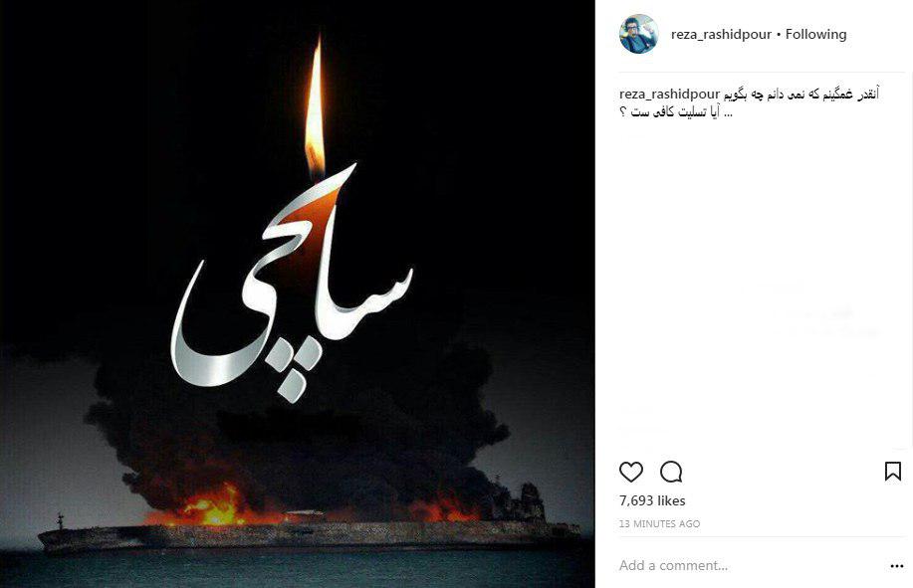Click the reza_rashidpour username in the caption
Viewport: 913px width, 588px height.
click(670, 95)
